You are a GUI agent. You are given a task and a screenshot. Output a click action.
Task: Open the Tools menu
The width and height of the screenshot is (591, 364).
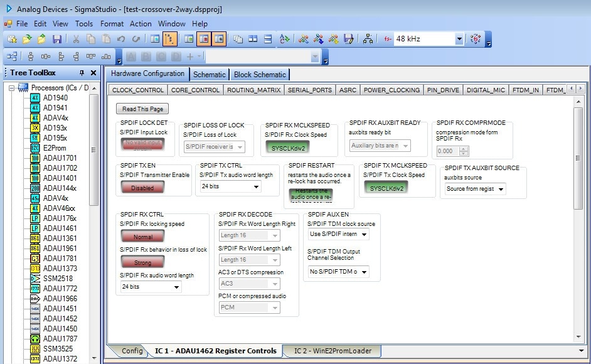(x=84, y=24)
